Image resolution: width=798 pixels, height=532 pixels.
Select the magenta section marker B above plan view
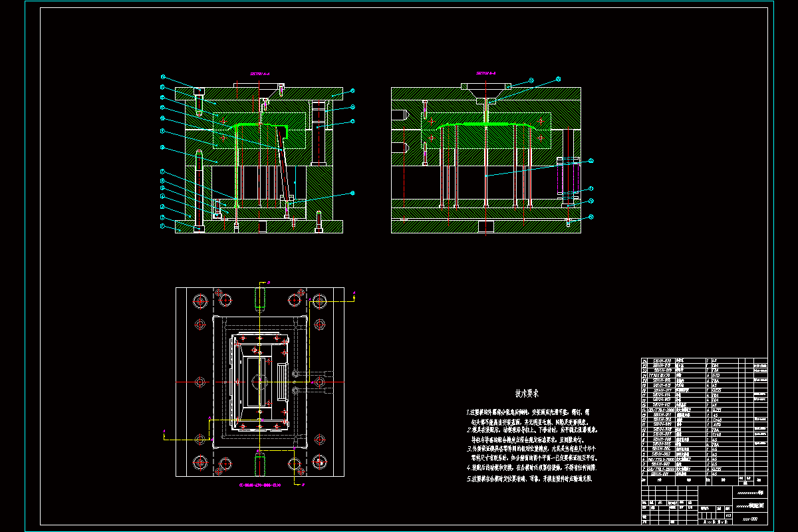point(268,283)
